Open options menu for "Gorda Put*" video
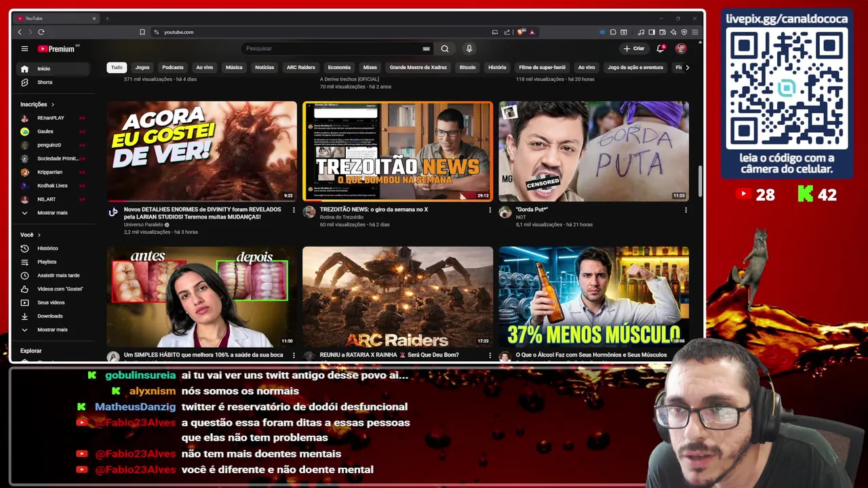Viewport: 868px width, 488px height. point(686,210)
